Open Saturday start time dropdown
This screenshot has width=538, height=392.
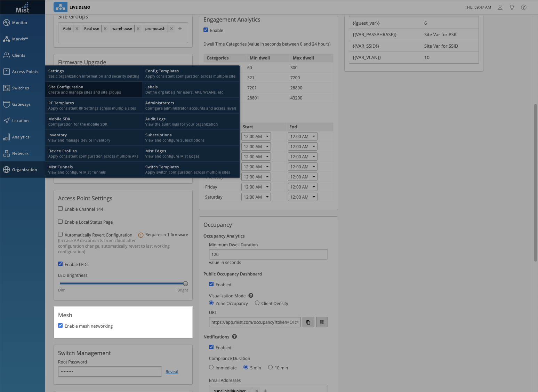[x=256, y=197]
